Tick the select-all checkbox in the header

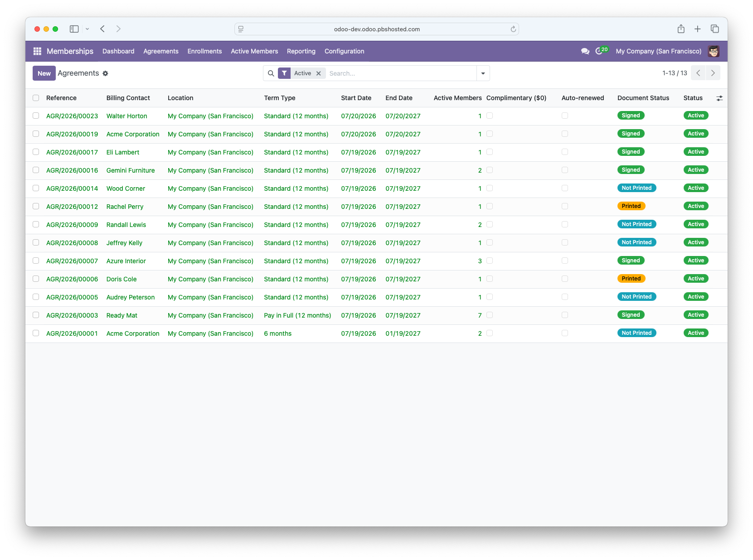click(36, 98)
